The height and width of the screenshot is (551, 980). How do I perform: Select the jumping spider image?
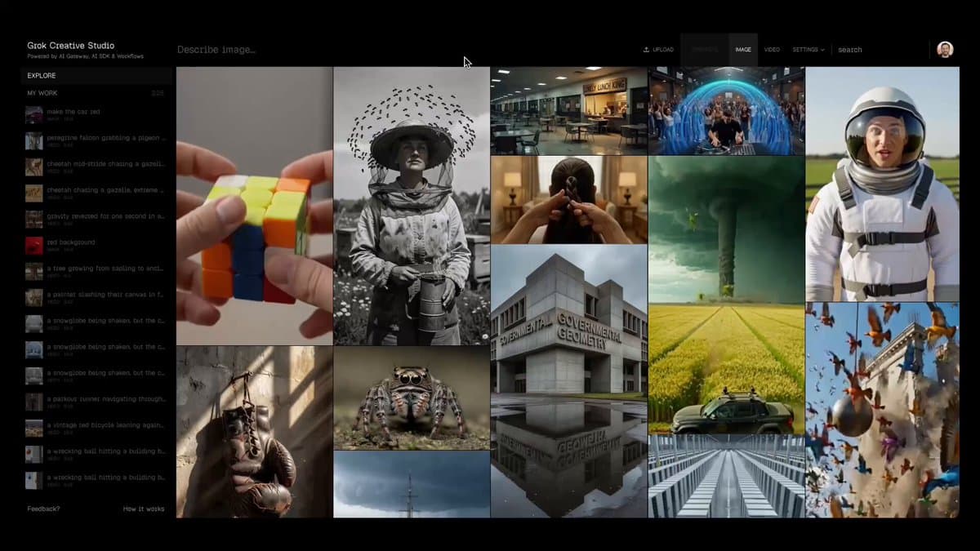tap(412, 398)
